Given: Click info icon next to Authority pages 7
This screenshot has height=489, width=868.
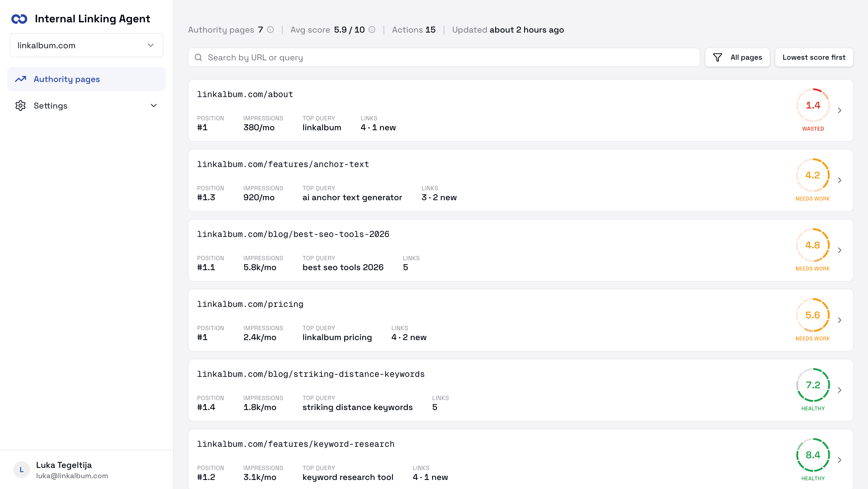Looking at the screenshot, I should coord(270,30).
